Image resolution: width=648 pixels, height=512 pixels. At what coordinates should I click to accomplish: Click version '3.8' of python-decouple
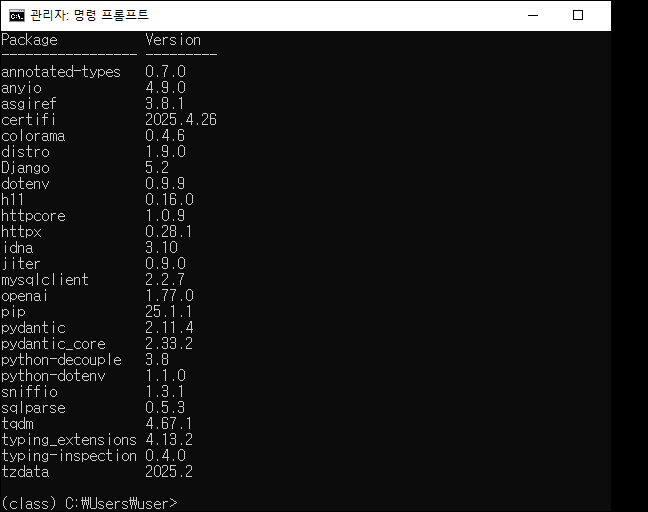point(157,360)
